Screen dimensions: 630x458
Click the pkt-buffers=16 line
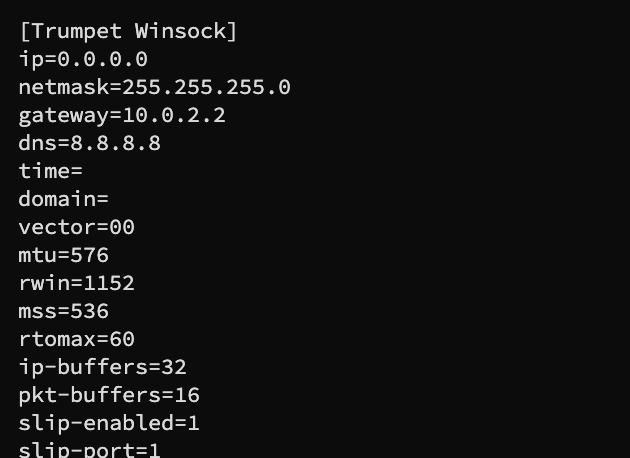point(109,395)
